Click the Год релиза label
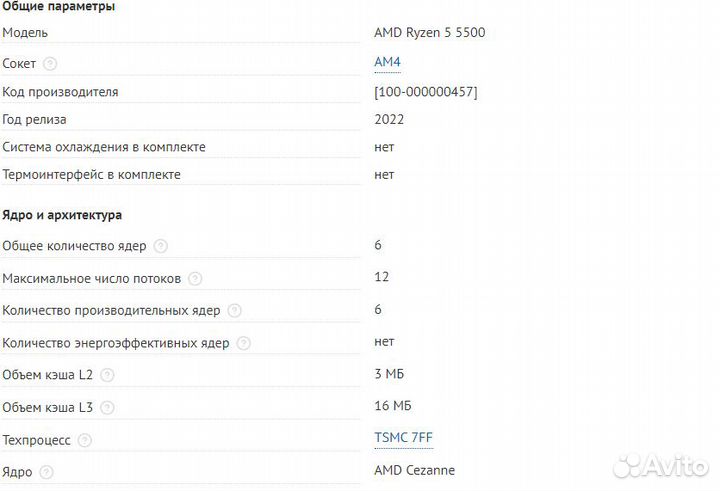720x491 pixels. tap(34, 120)
